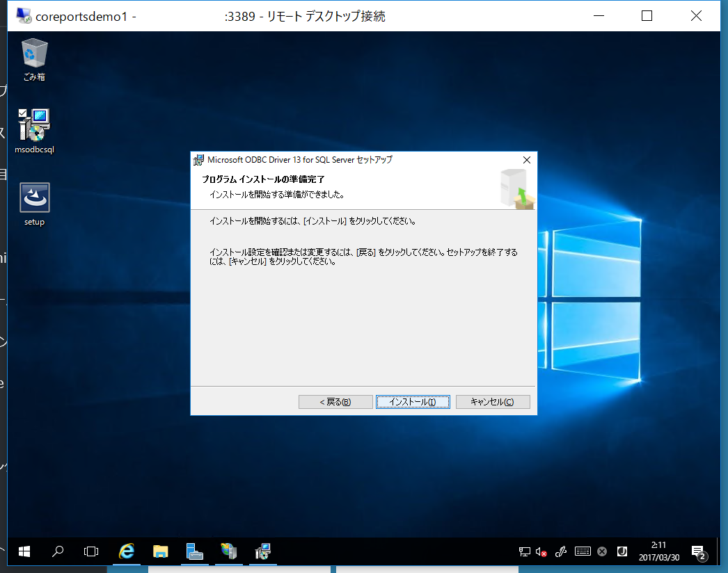Minimize the Remote Desktop connection window
This screenshot has height=573, width=728.
pyautogui.click(x=599, y=16)
